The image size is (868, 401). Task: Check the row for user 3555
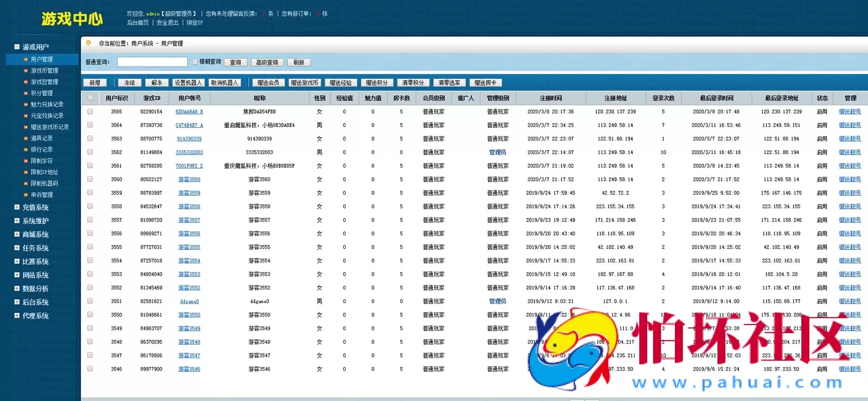pos(90,247)
